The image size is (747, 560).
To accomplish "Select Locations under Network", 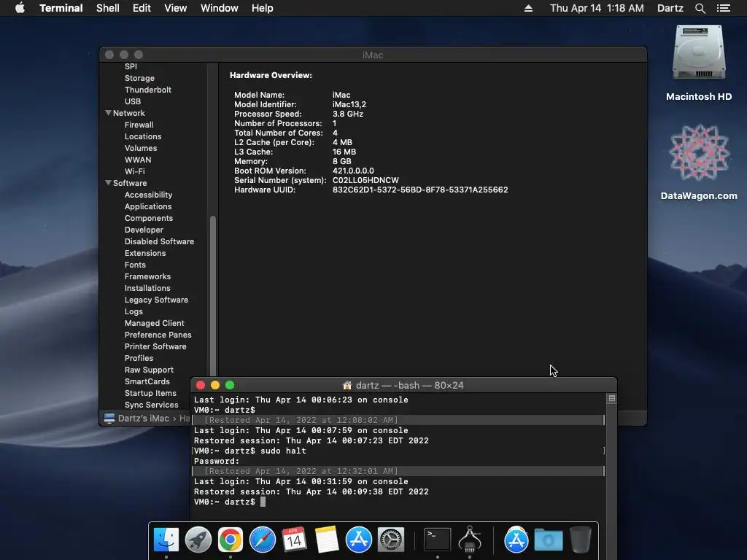I will coord(143,136).
